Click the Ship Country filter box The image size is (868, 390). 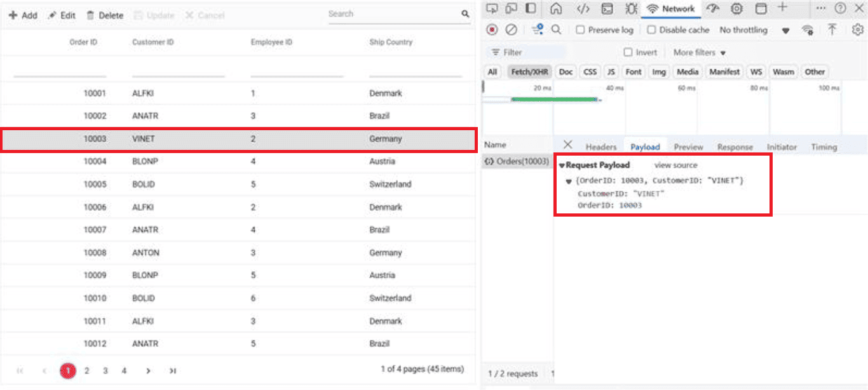(416, 68)
